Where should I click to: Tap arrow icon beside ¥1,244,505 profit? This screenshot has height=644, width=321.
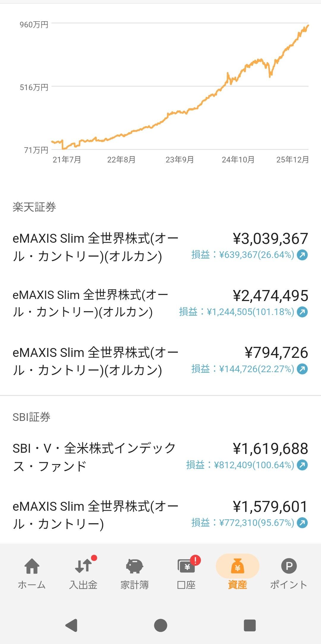[x=302, y=312]
